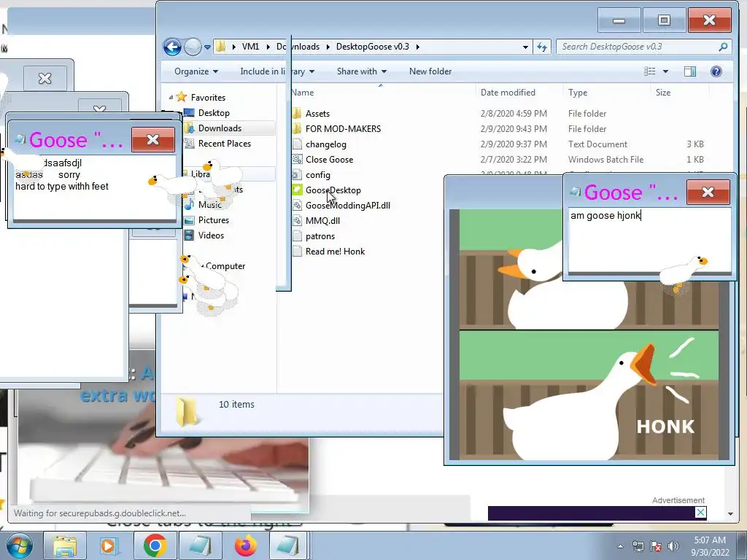747x560 pixels.
Task: Expand the address bar history dropdown
Action: [525, 47]
